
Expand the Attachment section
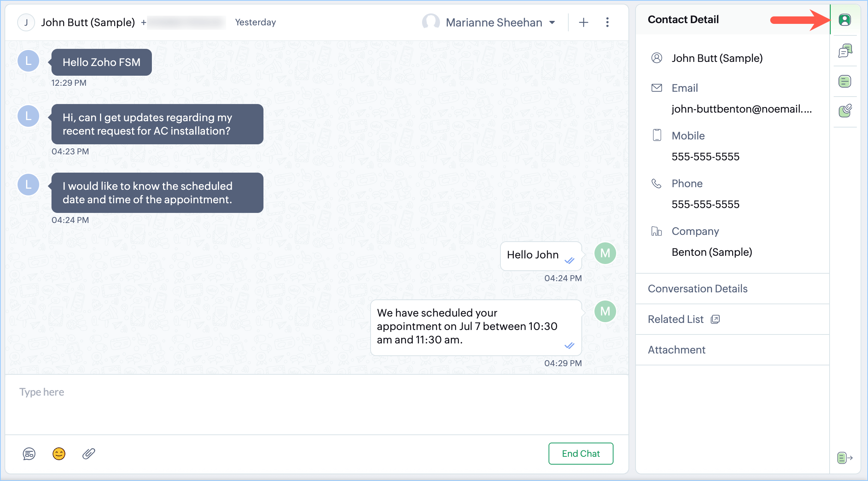[676, 350]
